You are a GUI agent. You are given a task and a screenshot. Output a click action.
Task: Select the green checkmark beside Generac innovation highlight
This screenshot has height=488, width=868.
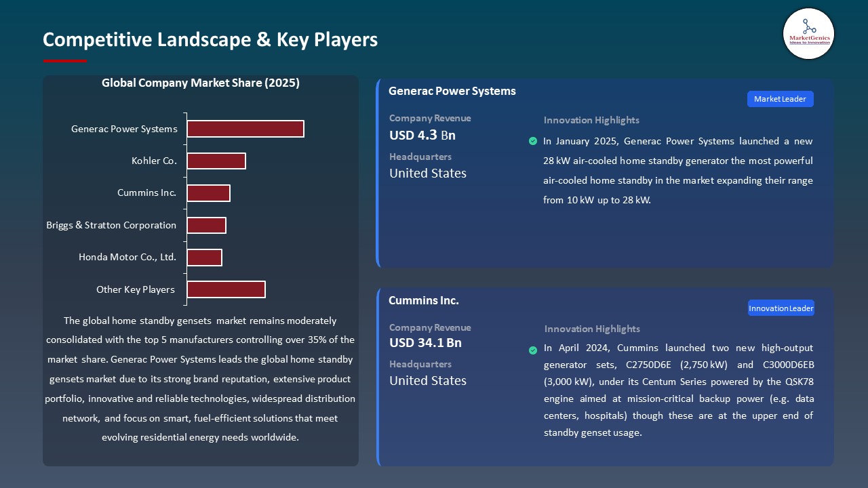click(533, 141)
